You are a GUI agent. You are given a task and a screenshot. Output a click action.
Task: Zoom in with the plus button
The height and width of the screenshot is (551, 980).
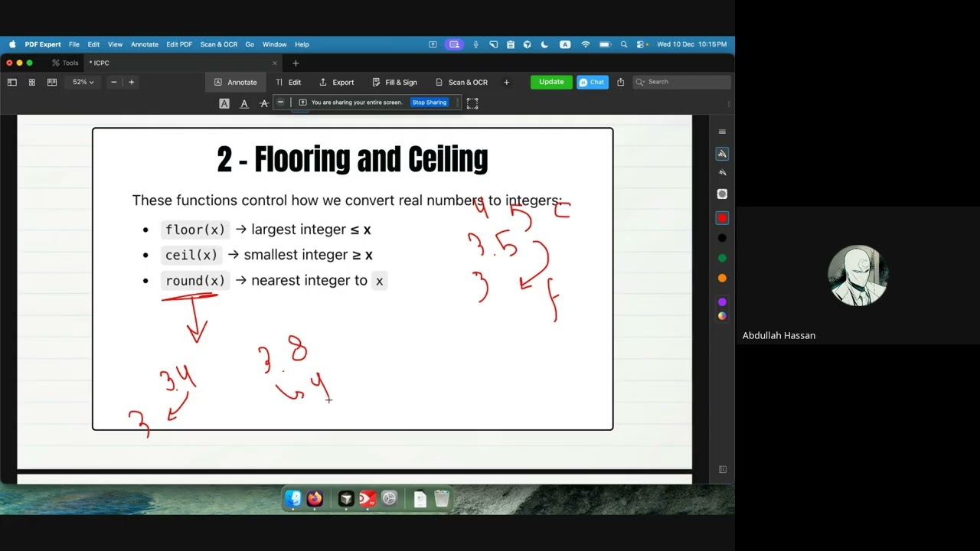131,82
